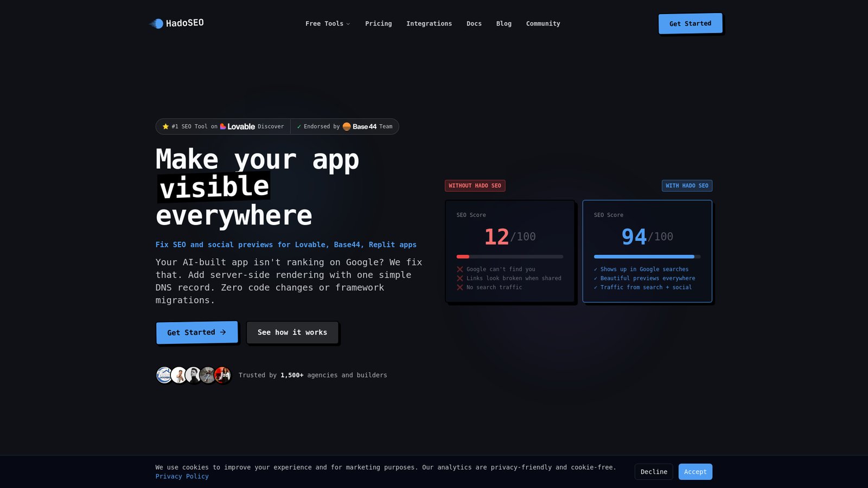Image resolution: width=868 pixels, height=488 pixels.
Task: Click check next to Shows up in Google searches
Action: click(x=596, y=269)
